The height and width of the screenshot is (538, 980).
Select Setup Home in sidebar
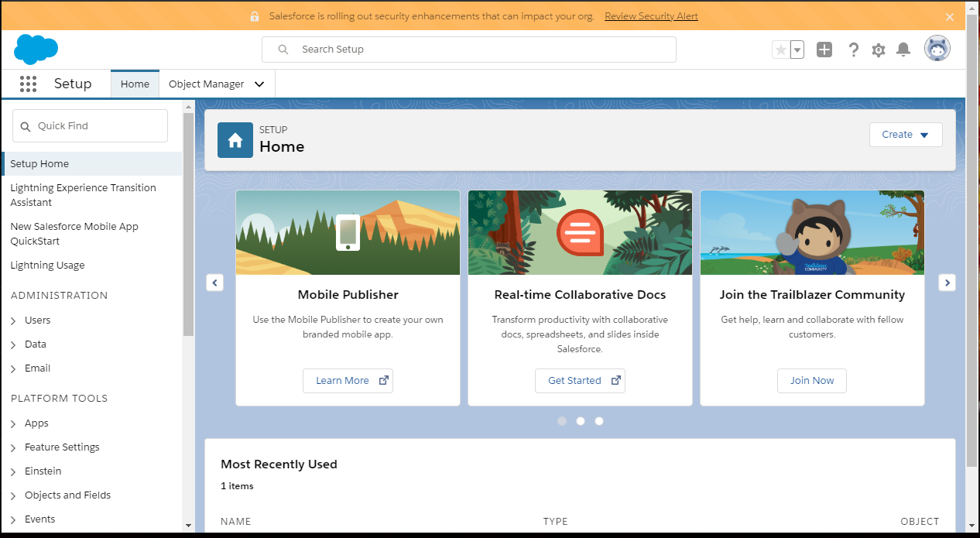[92, 164]
